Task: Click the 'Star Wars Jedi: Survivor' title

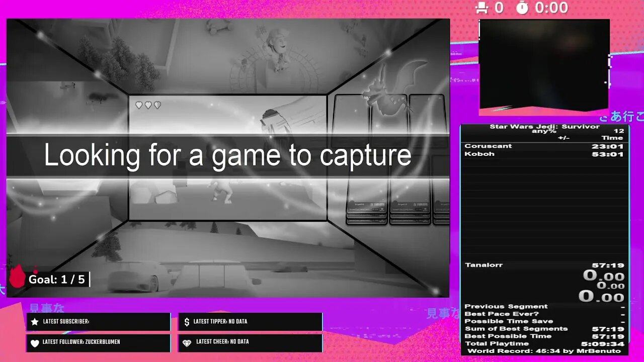Action: click(x=544, y=127)
